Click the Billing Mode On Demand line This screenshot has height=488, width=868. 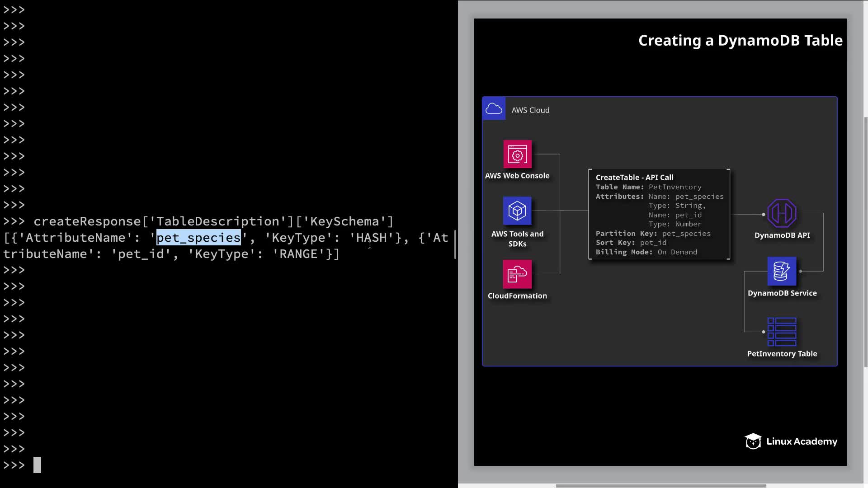point(646,252)
